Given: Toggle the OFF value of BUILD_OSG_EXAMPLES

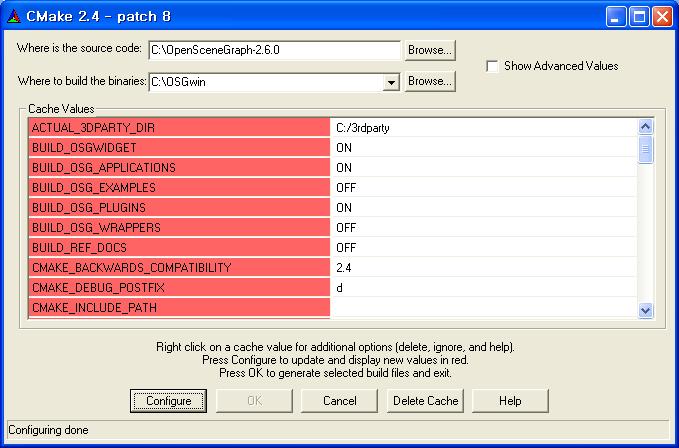Looking at the screenshot, I should [x=484, y=187].
